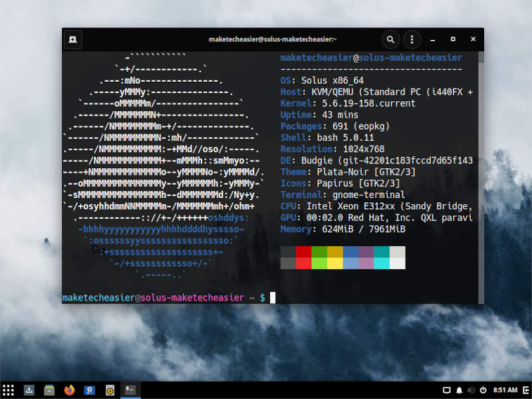The image size is (532, 399).
Task: Launch Firefox from the taskbar
Action: [68, 390]
